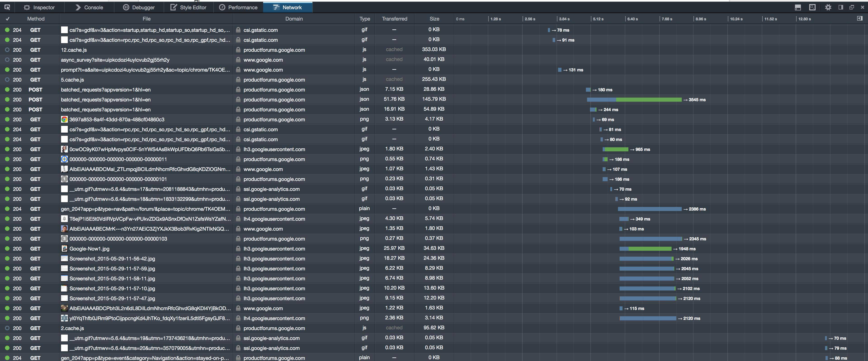Select Screenshot_2015-05-29-11-57-10.jpg request
The image size is (868, 361).
pos(434,288)
